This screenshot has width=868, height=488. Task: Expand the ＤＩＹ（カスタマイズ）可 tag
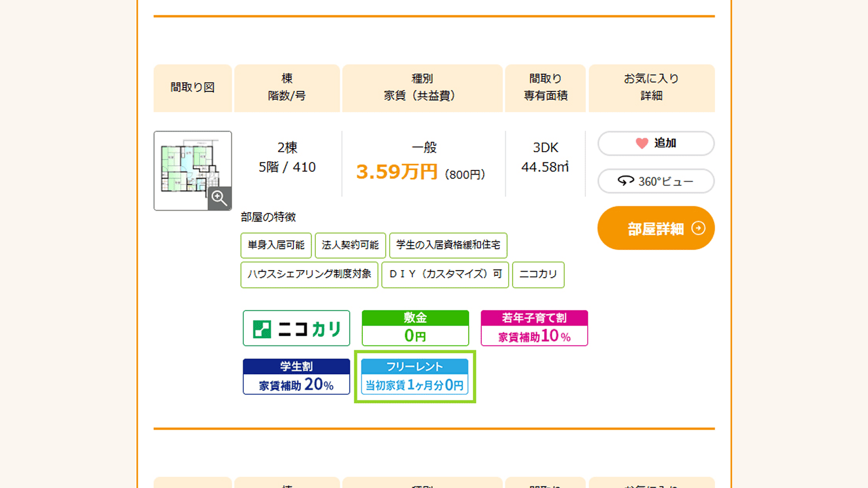click(x=445, y=275)
